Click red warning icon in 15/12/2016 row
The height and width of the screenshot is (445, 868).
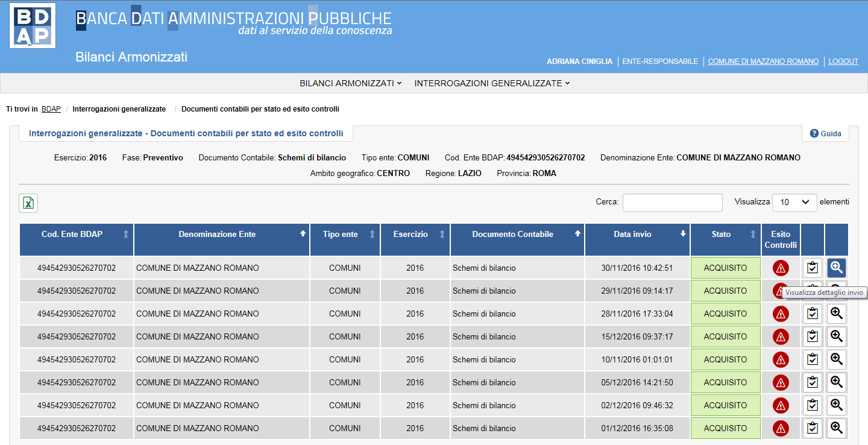coord(781,336)
